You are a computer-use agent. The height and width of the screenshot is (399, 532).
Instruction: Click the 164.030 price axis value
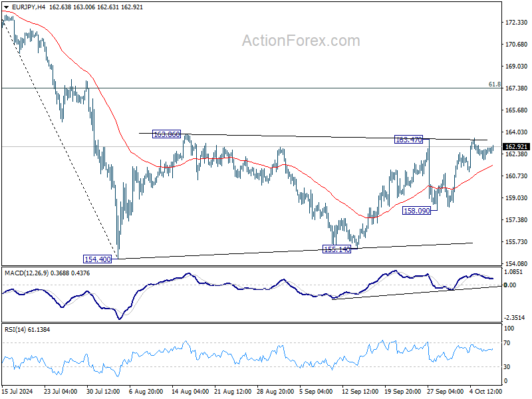[516, 132]
